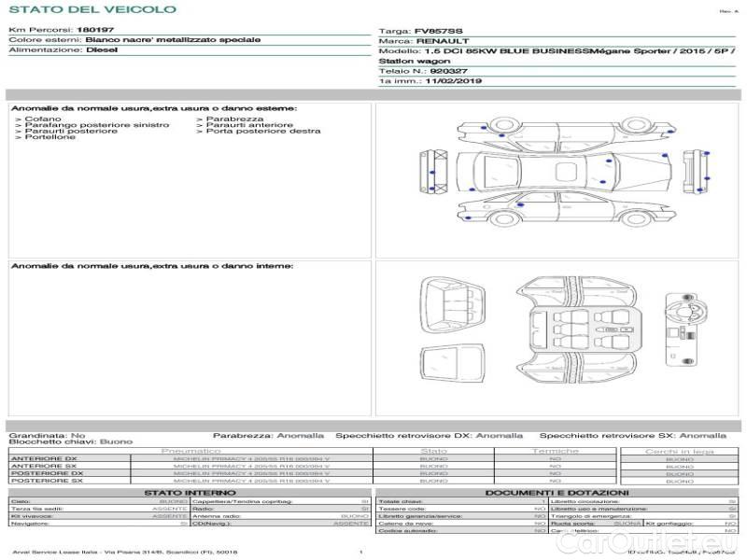
Task: Click the 'STATO DEL VEICOLO' title
Action: [x=92, y=9]
